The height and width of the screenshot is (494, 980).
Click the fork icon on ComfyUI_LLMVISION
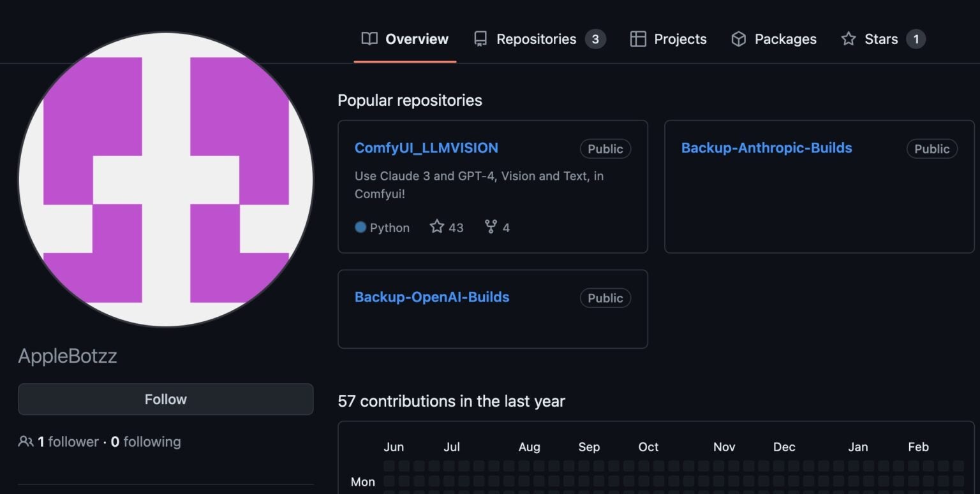coord(490,227)
